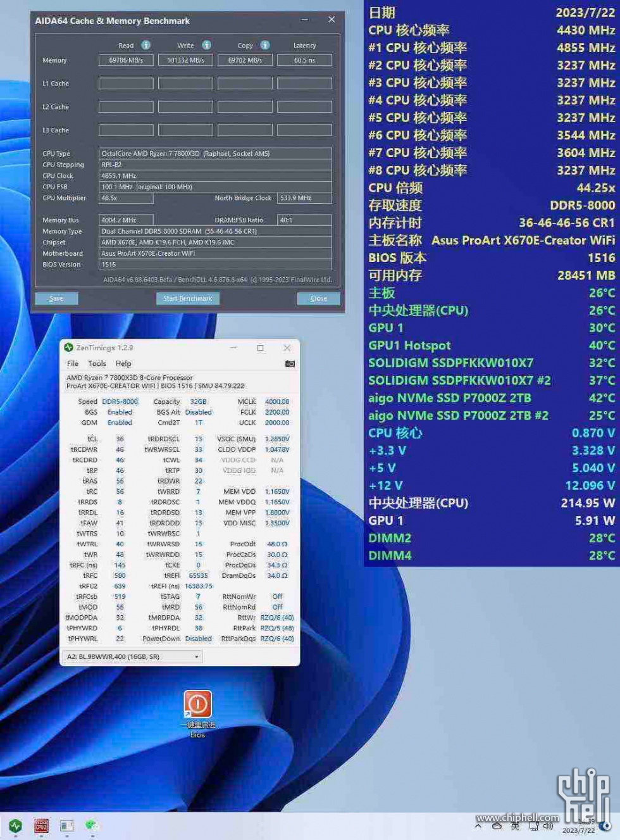Click the +12 V voltage reading

pos(590,486)
